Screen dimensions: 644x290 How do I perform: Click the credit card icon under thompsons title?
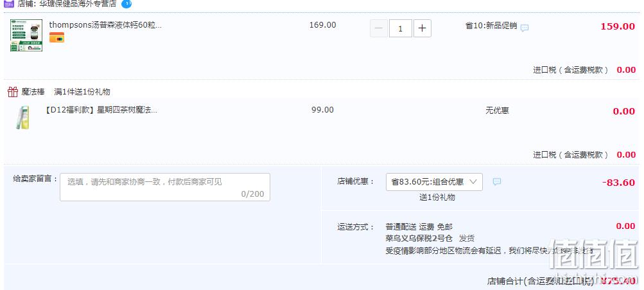click(x=57, y=37)
